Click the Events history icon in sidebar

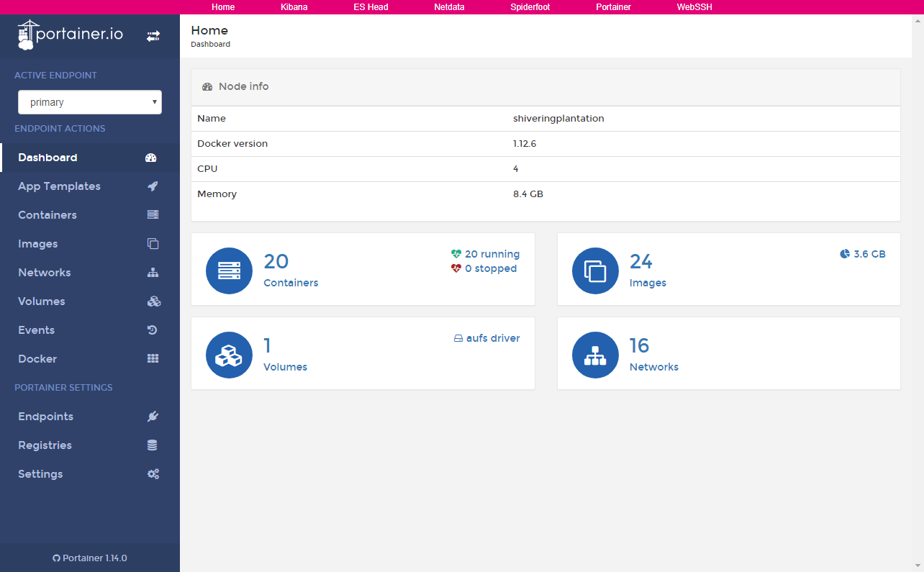pyautogui.click(x=153, y=330)
